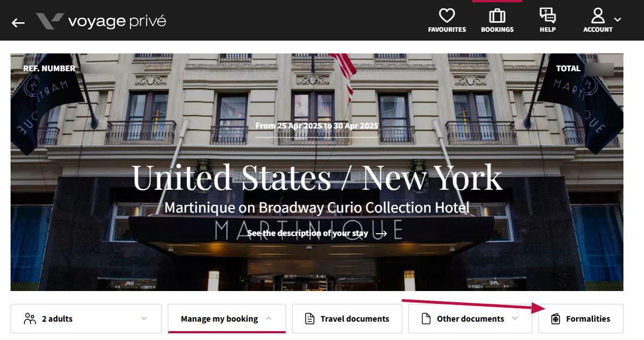644x340 pixels.
Task: Click the REF. NUMBER label
Action: pyautogui.click(x=49, y=68)
